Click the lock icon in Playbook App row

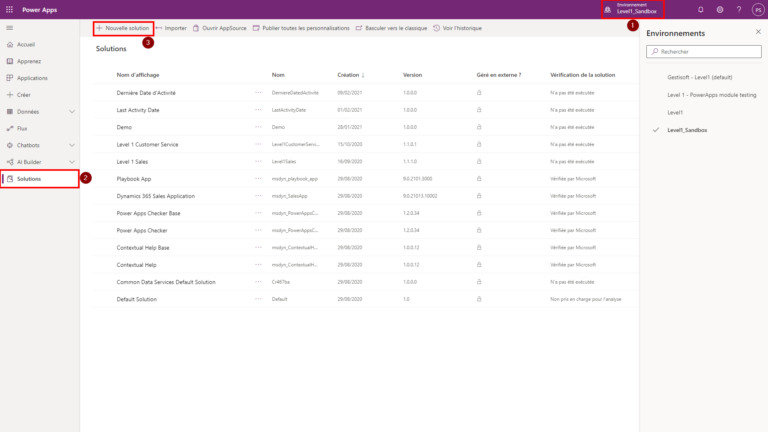479,178
